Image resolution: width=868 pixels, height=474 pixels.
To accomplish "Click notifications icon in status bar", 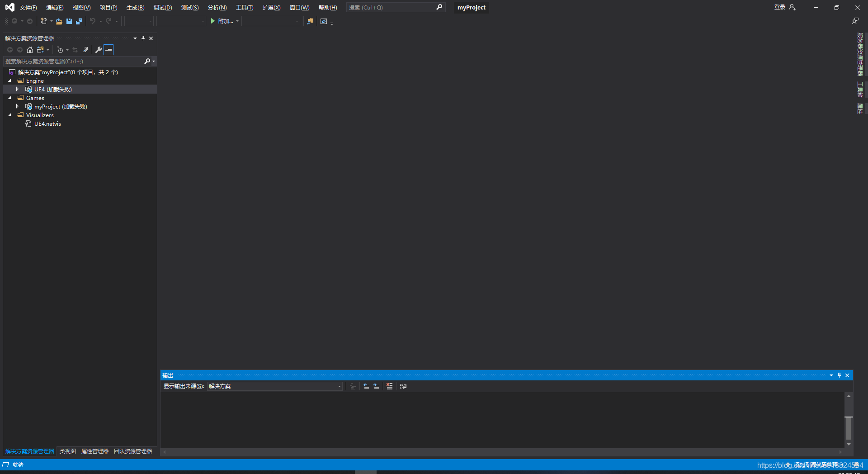I will tap(856, 465).
